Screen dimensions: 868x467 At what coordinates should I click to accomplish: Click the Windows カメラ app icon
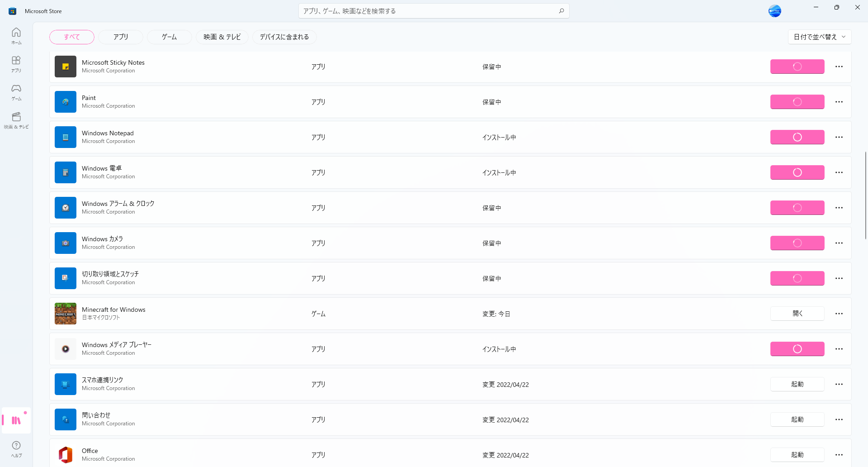[x=66, y=243]
